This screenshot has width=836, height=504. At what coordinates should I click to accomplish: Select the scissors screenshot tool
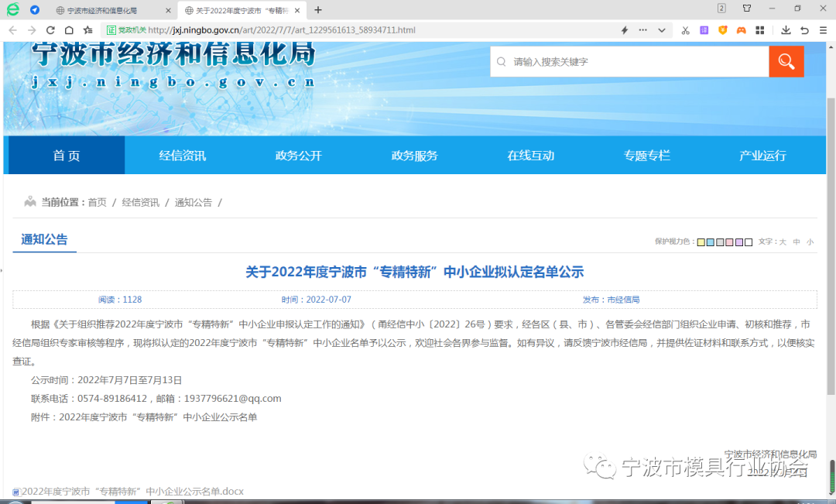[x=685, y=29]
